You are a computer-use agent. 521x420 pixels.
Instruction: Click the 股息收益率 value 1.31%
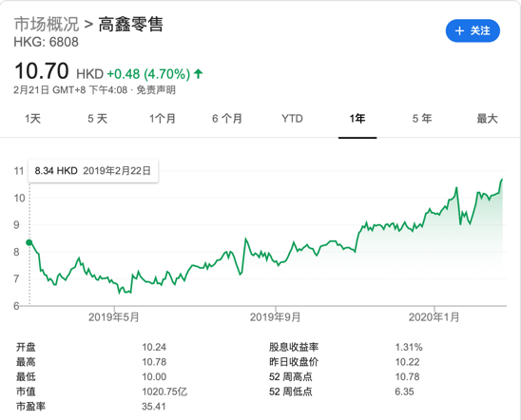(409, 347)
